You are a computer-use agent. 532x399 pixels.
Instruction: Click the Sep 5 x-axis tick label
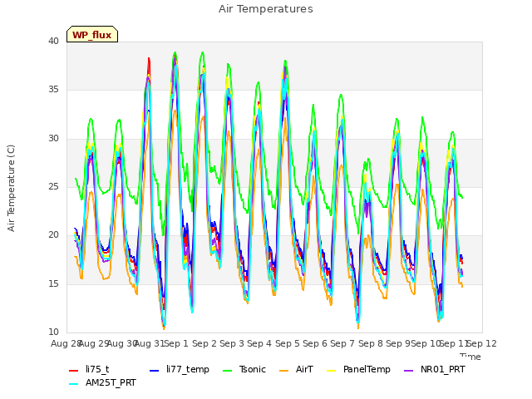pyautogui.click(x=288, y=343)
